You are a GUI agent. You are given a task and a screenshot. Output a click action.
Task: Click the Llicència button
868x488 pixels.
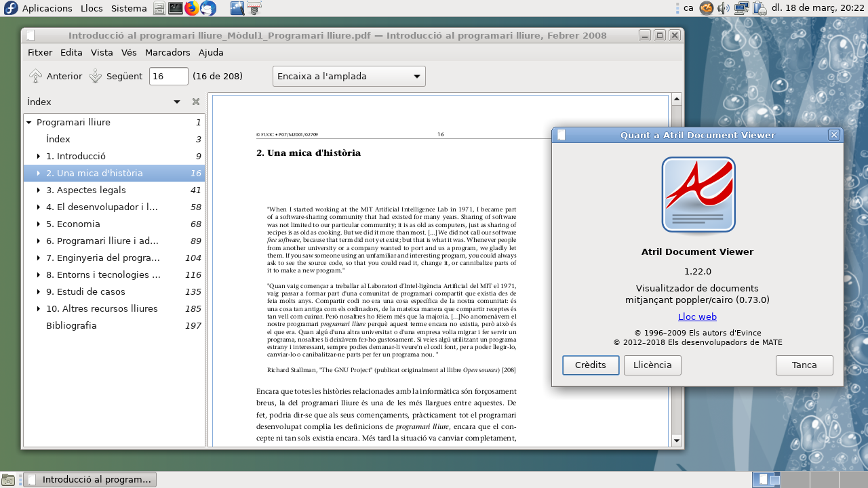(652, 365)
